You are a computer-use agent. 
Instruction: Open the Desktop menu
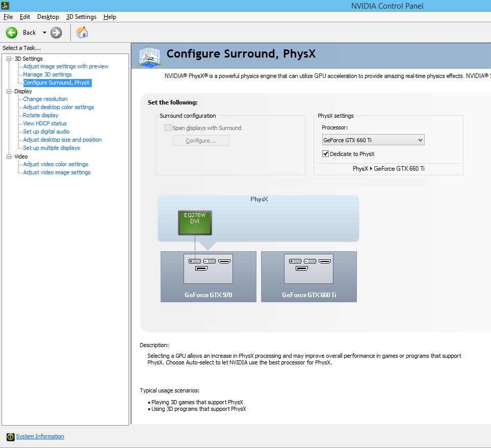pyautogui.click(x=48, y=17)
